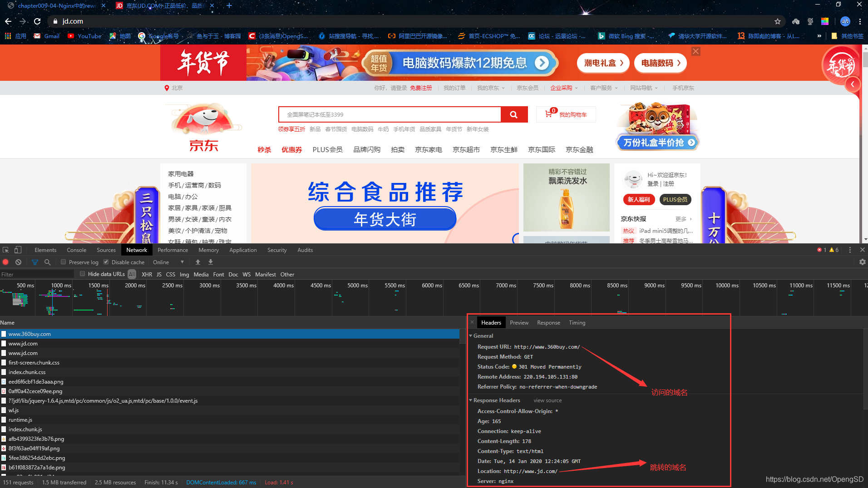Search network requests with the magnifier icon
This screenshot has height=488, width=868.
pos(47,262)
